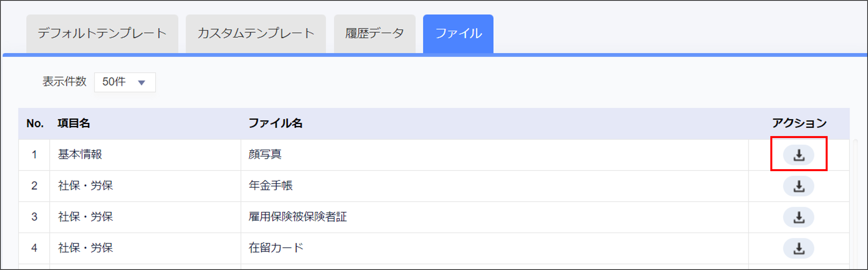868x270 pixels.
Task: Select the 基本情報 cell in row 1
Action: tap(80, 155)
